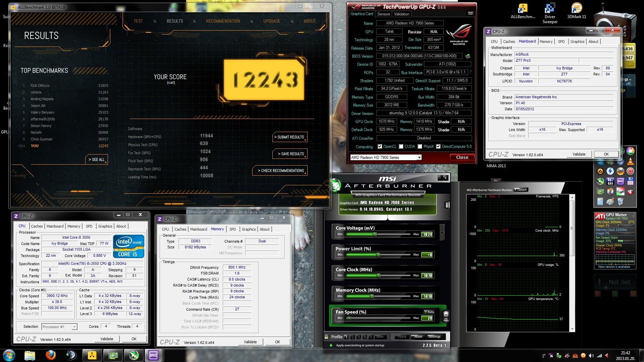Expand the Core Voltage arrow in Afterburner
Screen dimensions: 644x362
coord(441,233)
